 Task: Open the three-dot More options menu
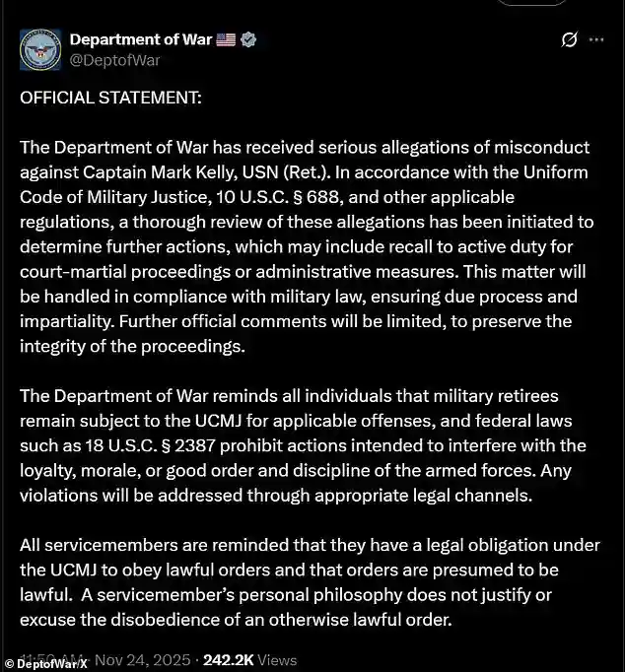coord(596,40)
